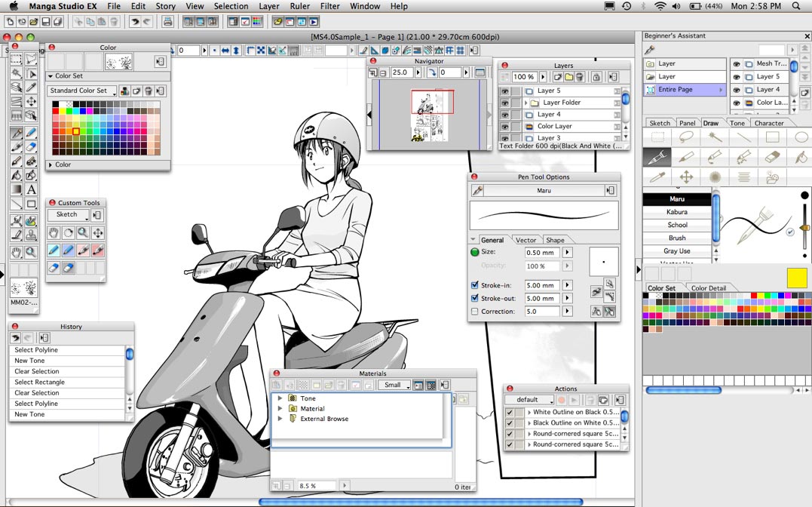
Task: Choose Entire Page in Beginner's Assistant
Action: 684,90
